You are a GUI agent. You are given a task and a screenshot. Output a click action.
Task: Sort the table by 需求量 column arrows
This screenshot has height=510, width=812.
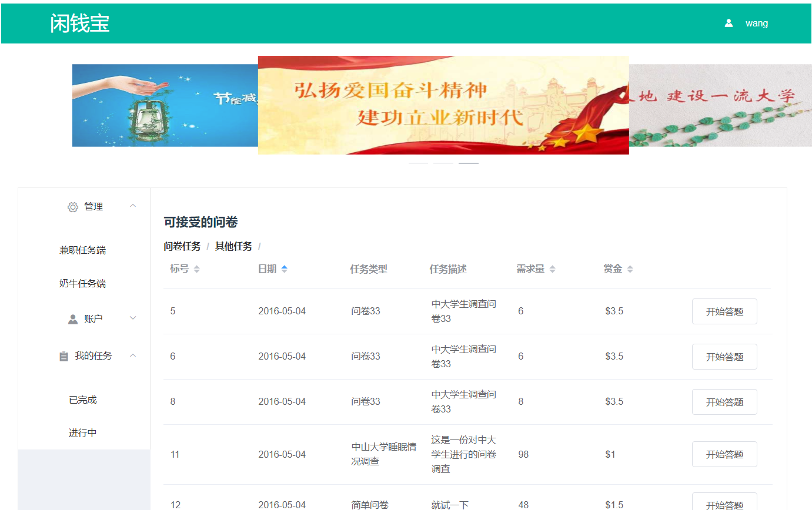point(552,269)
